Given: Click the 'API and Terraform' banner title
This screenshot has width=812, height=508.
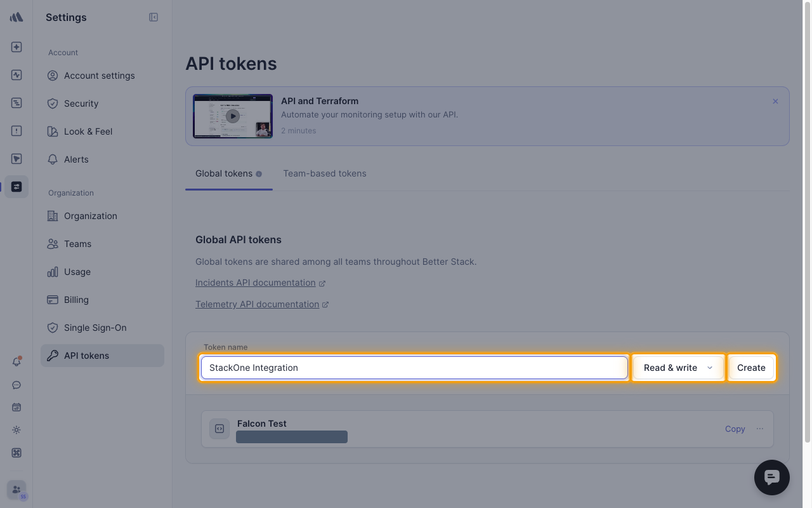Looking at the screenshot, I should pyautogui.click(x=320, y=101).
